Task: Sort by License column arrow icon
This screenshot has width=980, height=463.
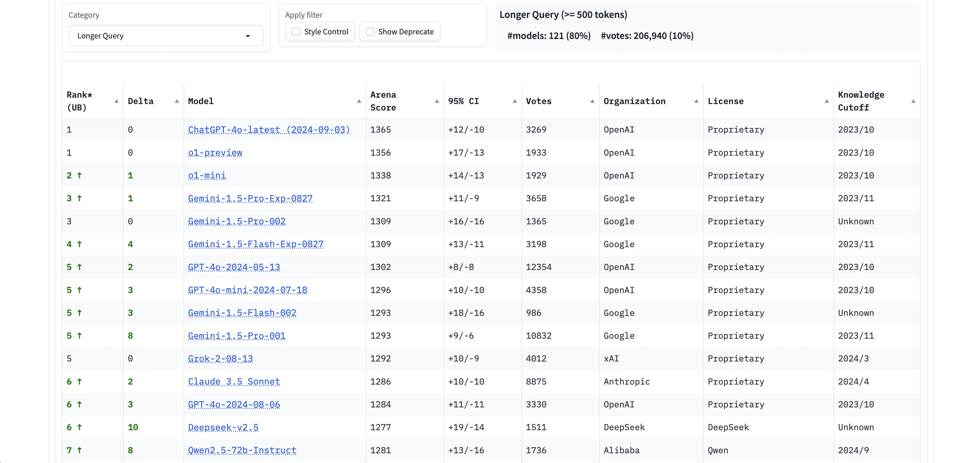Action: [x=827, y=101]
